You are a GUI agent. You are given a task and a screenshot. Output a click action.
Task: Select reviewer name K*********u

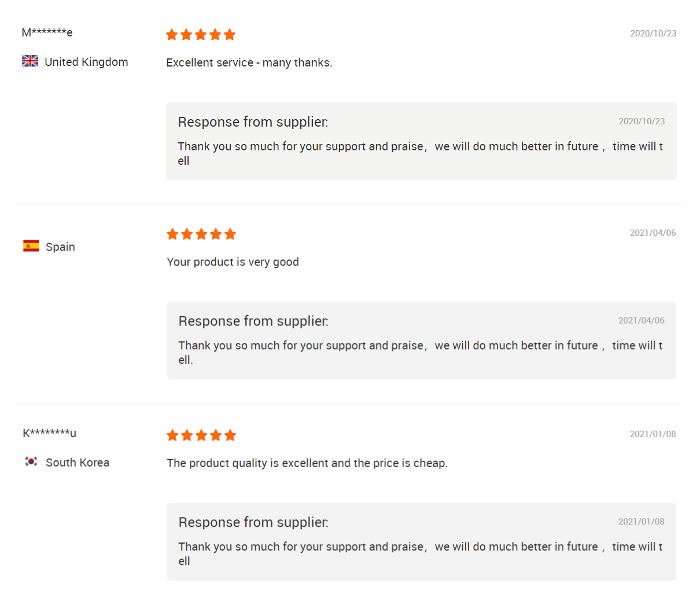coord(49,433)
